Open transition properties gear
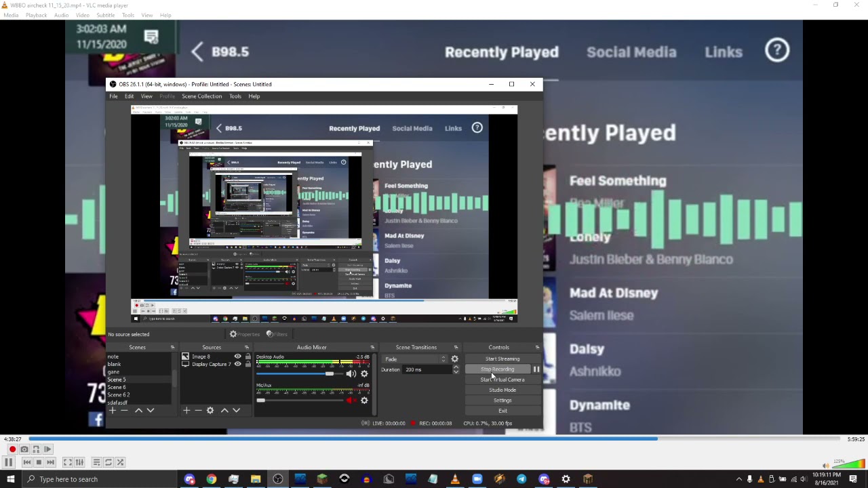Screen dimensions: 868x488 [x=454, y=359]
